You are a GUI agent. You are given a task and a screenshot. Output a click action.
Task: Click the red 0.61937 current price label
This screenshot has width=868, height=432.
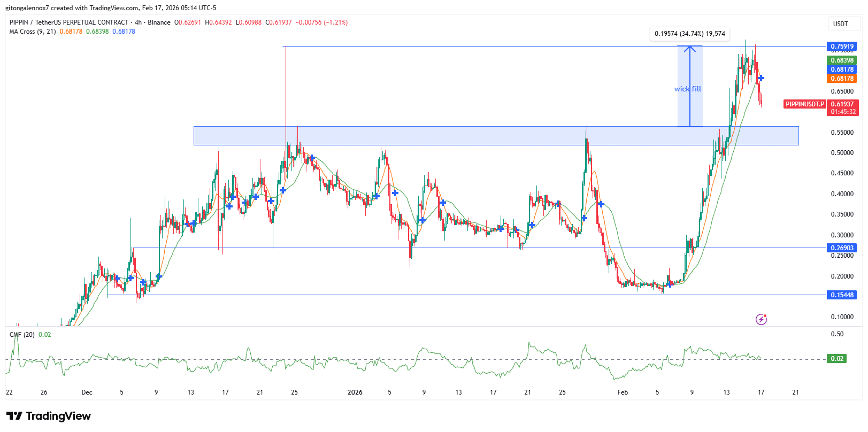coord(842,104)
